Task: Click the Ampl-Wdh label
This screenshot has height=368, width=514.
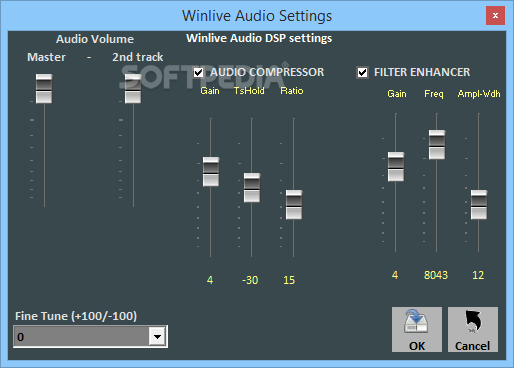Action: [x=479, y=94]
